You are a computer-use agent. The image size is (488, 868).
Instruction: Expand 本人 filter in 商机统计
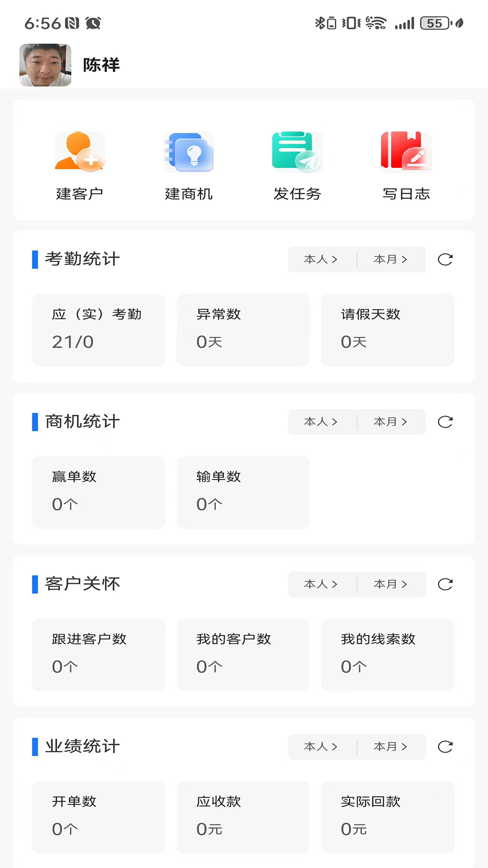coord(321,422)
